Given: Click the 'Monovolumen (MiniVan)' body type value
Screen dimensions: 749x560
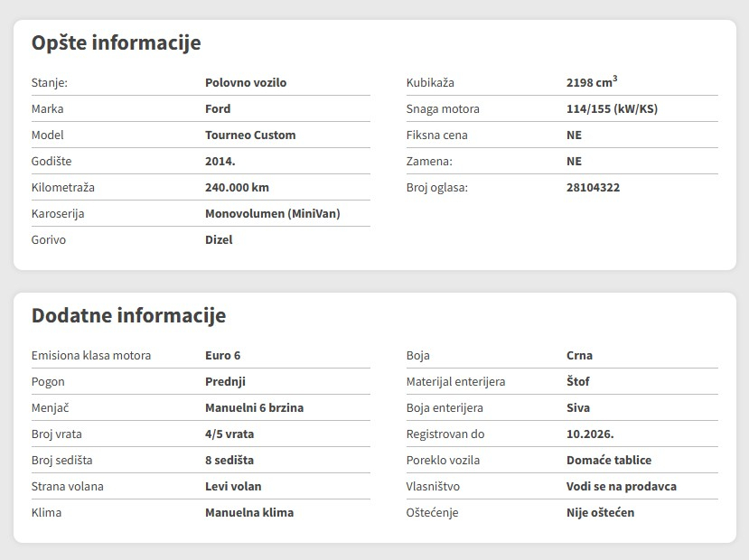Looking at the screenshot, I should [273, 213].
